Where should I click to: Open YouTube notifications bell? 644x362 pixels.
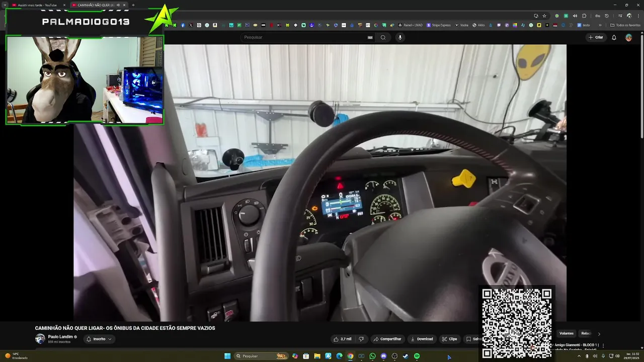pos(614,37)
